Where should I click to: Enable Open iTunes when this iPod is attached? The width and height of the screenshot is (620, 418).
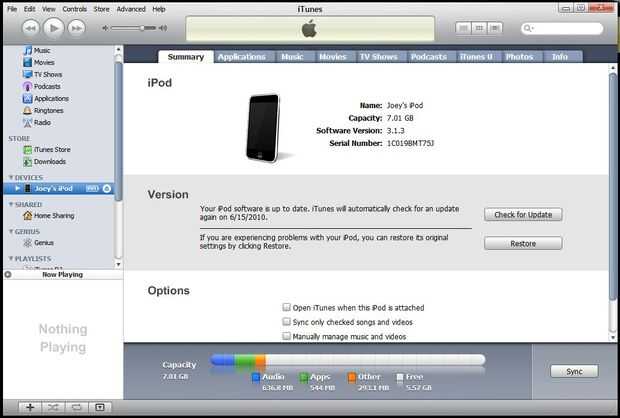coord(286,307)
